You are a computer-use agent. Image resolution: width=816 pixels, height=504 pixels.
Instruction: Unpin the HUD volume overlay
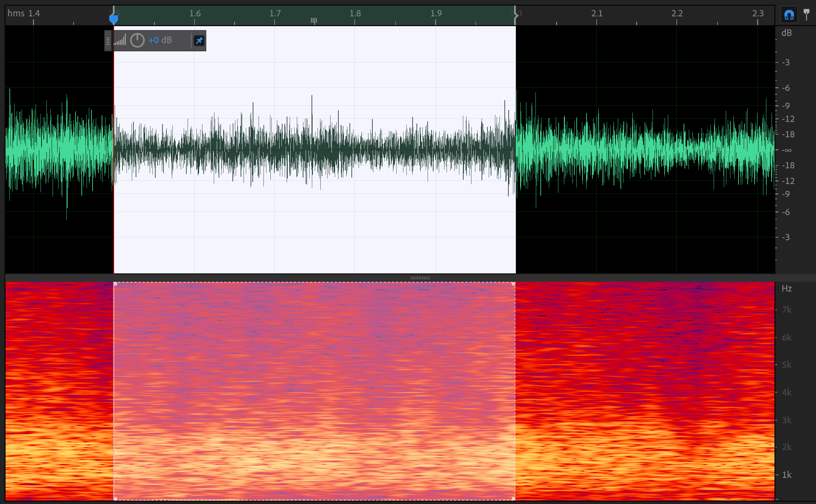point(199,41)
